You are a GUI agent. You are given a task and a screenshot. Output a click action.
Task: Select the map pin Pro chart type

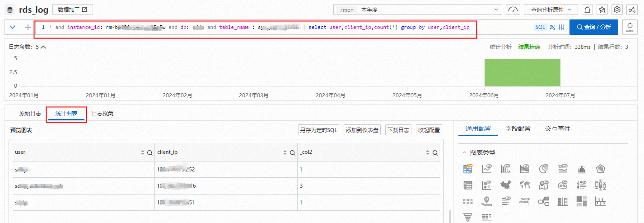pos(544,185)
